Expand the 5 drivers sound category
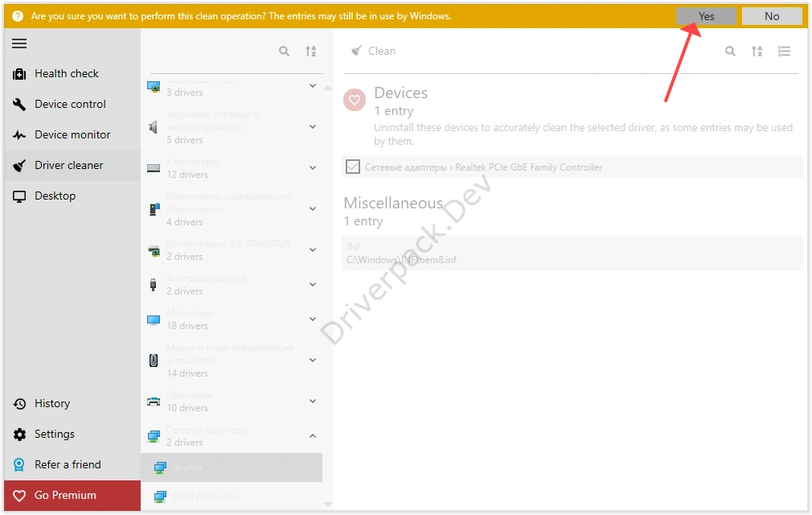 tap(313, 126)
